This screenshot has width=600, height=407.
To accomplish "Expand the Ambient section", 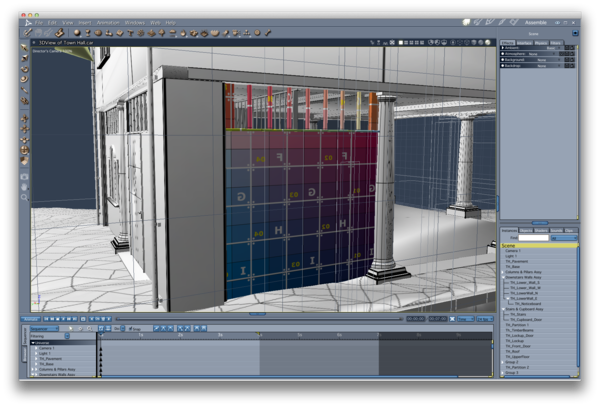I will (502, 48).
